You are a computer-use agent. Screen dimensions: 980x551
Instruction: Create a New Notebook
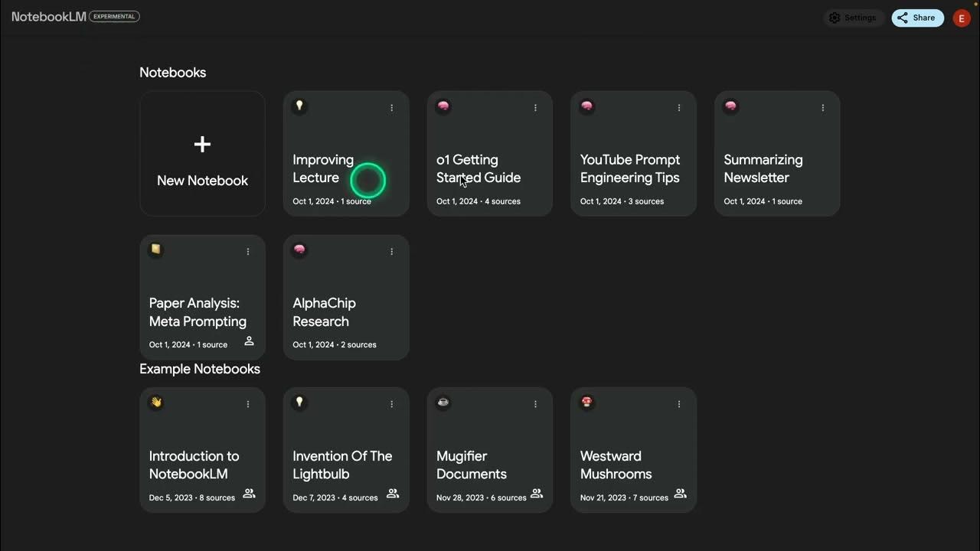pyautogui.click(x=202, y=154)
